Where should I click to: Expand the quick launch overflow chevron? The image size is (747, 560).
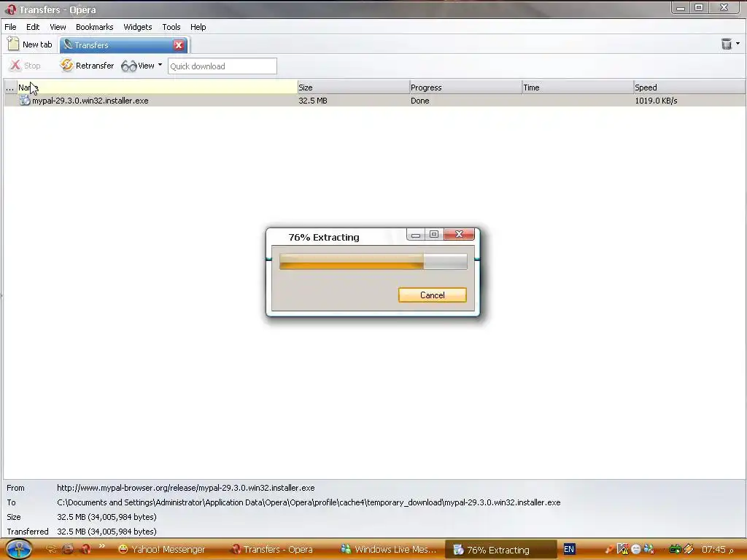101,547
